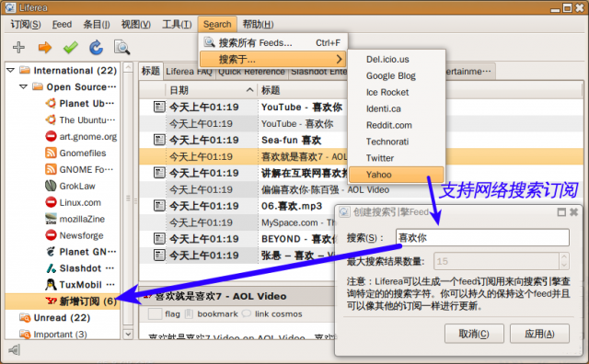Viewport: 589px width, 364px height.
Task: Click the GNOME Fo… RSS icon
Action: (51, 169)
